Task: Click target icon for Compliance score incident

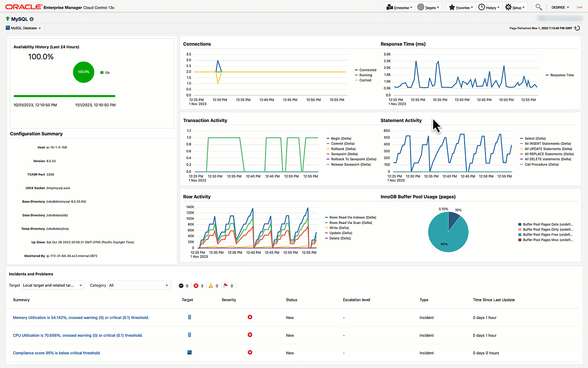Action: pos(190,353)
